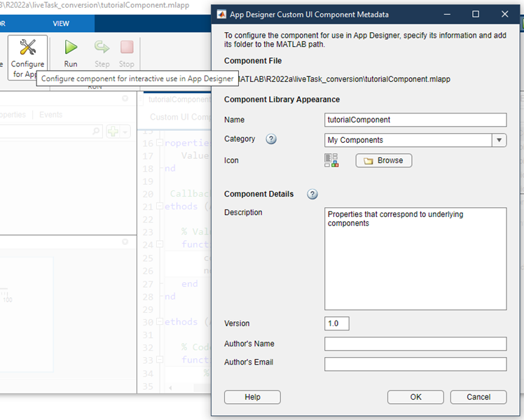Viewport: 524px width, 420px height.
Task: Click the scroll left arrow in the code editor
Action: [170, 388]
